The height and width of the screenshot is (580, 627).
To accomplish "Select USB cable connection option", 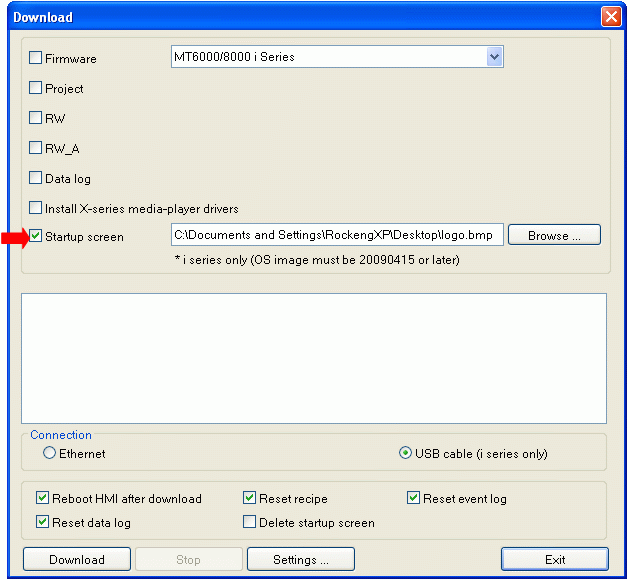I will click(405, 453).
